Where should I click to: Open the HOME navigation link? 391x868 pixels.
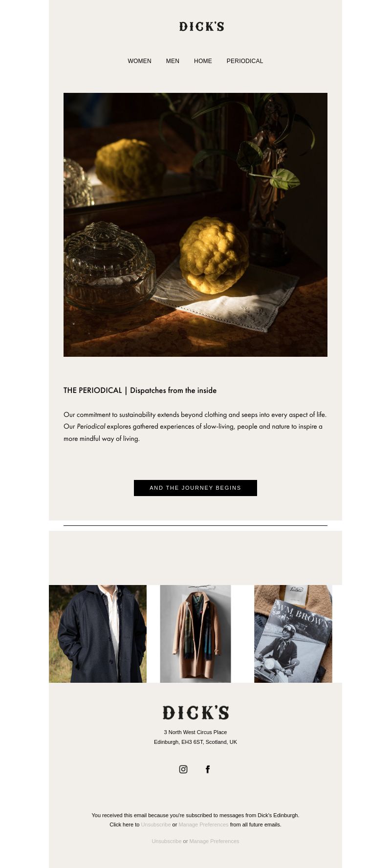click(x=203, y=61)
